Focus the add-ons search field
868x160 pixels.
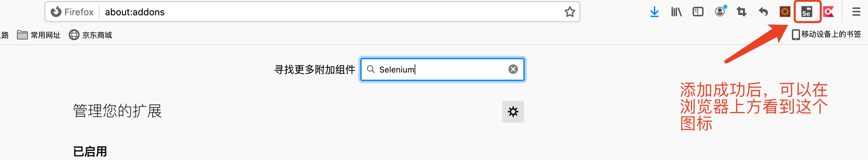[x=442, y=69]
